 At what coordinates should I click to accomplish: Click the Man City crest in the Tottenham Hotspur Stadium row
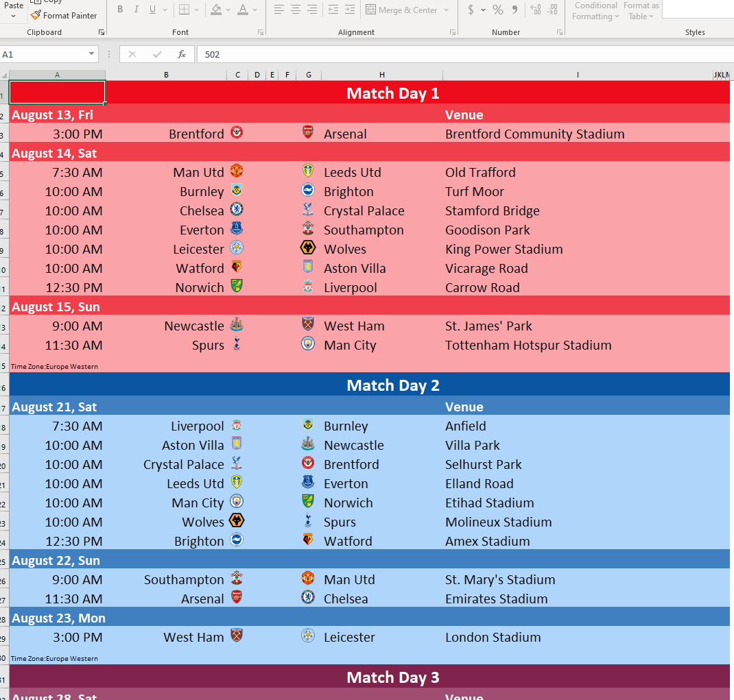tap(307, 344)
